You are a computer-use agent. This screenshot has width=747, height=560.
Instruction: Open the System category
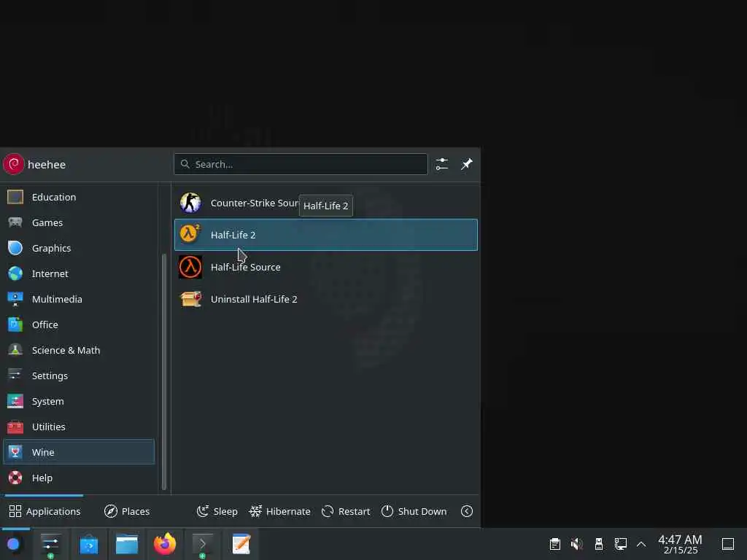coord(79,402)
